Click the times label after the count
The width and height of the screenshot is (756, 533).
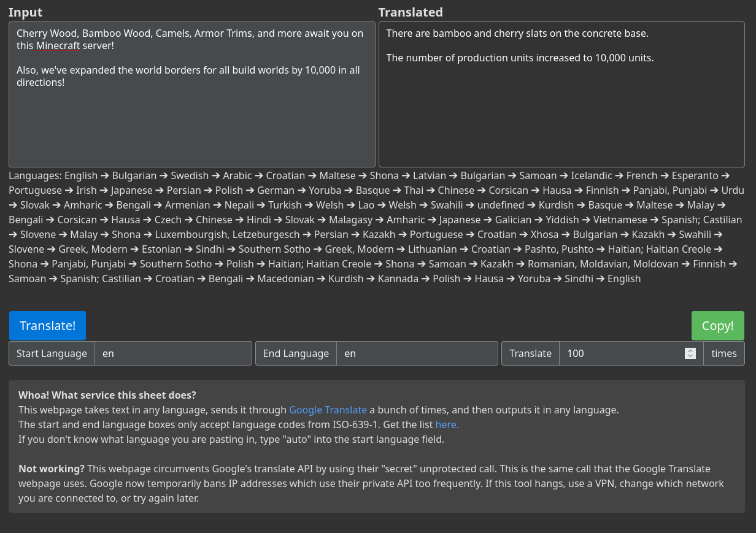(x=724, y=353)
